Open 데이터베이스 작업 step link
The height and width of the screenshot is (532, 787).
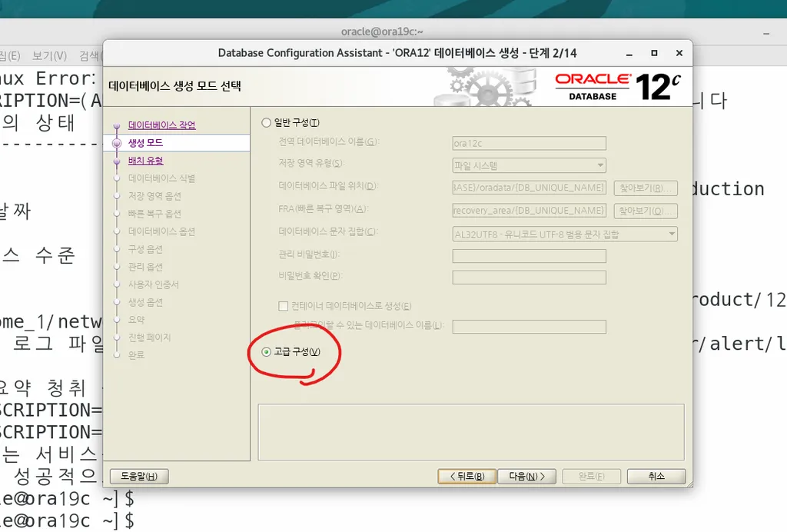[161, 125]
